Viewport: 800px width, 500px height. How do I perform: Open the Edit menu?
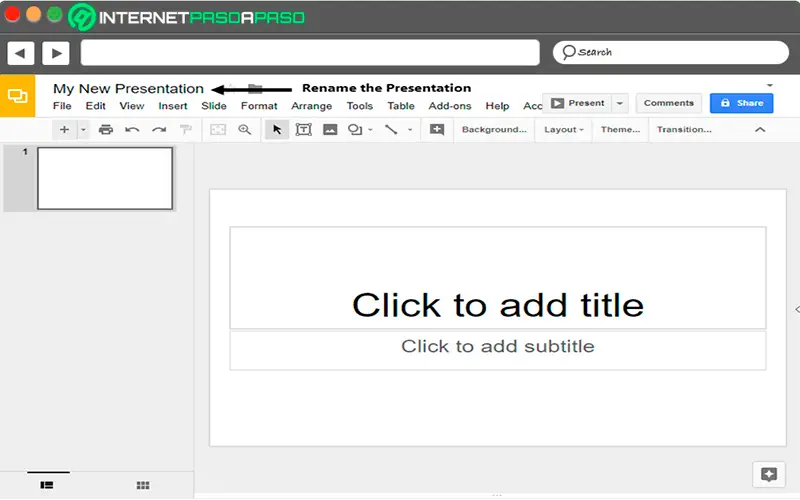point(95,106)
